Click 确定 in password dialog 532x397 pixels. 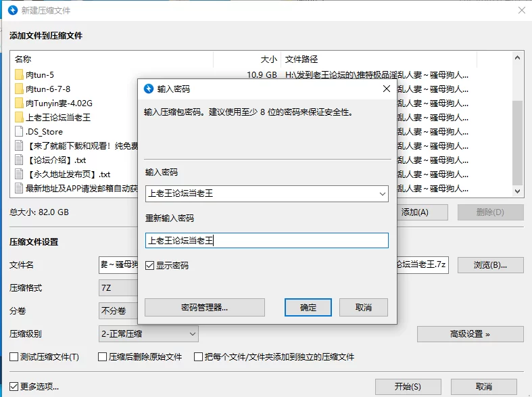(x=308, y=308)
